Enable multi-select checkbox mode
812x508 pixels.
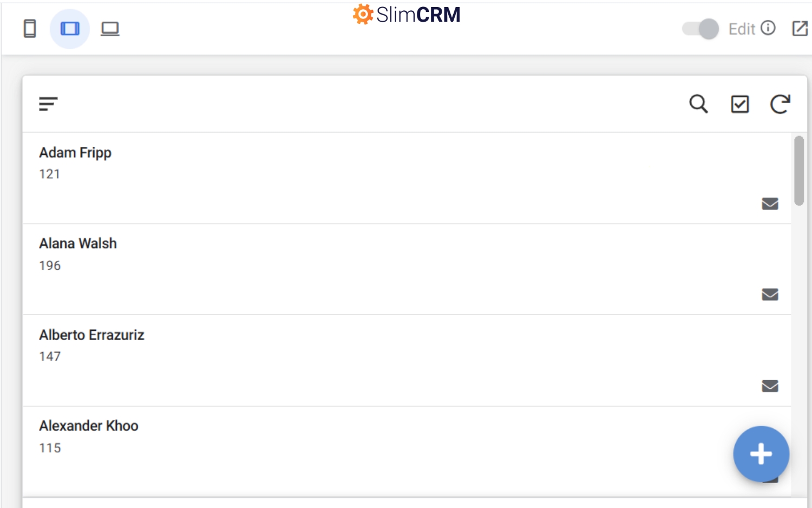(x=739, y=103)
